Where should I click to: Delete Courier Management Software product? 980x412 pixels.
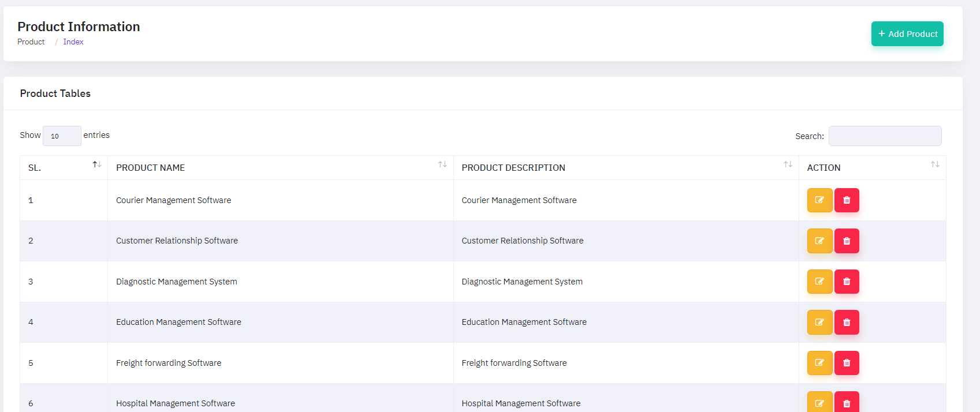847,200
